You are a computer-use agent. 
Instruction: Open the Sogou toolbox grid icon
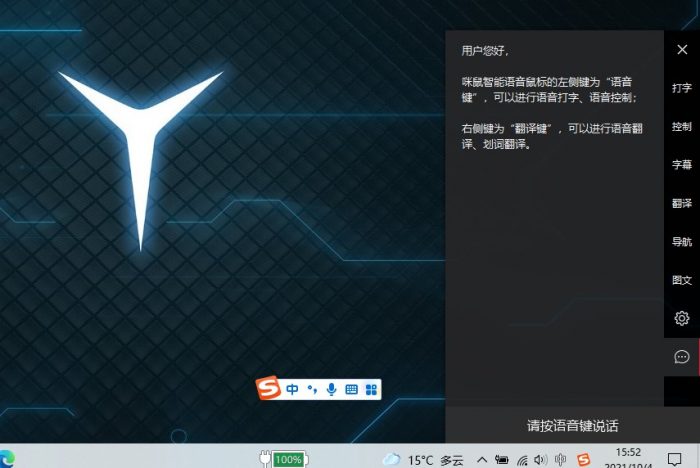(371, 389)
